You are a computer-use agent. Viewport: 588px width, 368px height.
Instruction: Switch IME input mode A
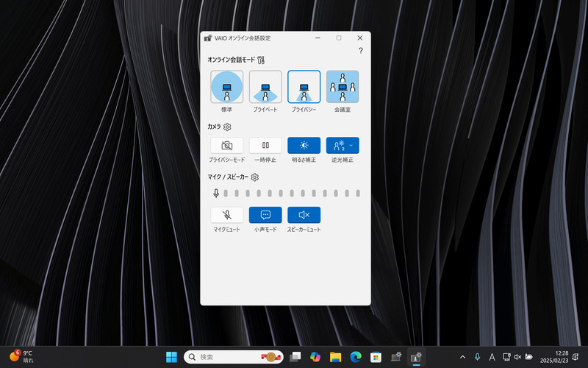pos(492,357)
